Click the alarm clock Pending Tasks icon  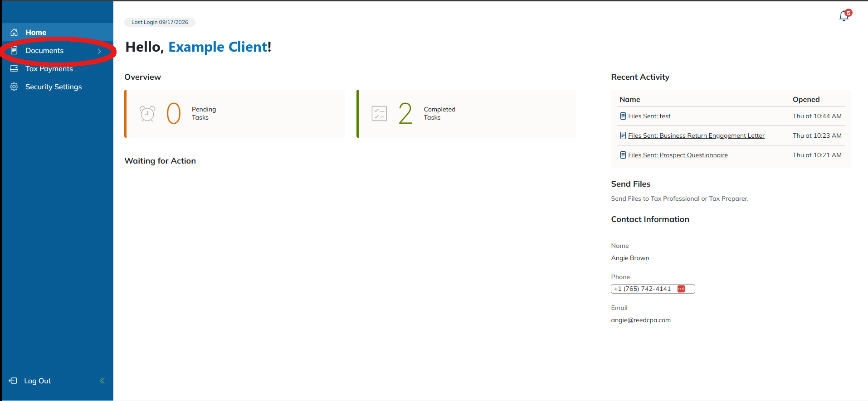coord(147,114)
